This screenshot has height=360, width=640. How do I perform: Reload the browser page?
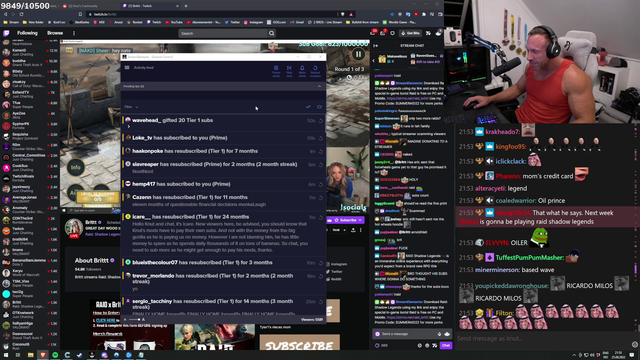tap(21, 14)
